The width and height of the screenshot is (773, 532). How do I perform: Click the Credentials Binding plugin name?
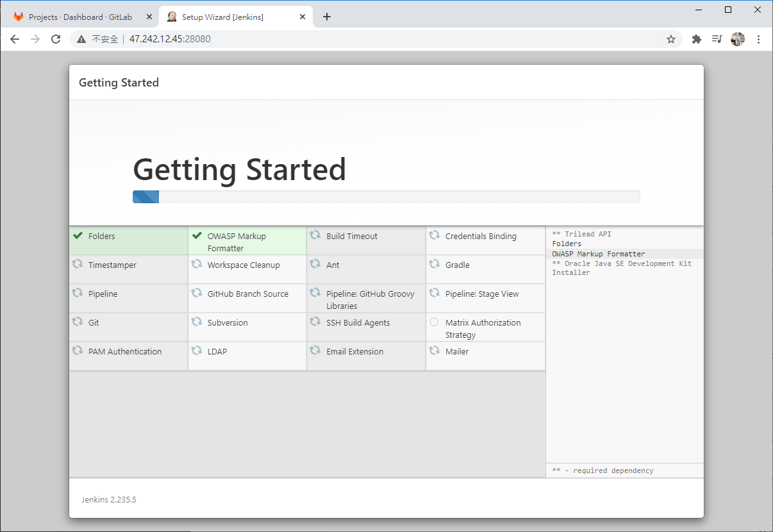tap(481, 236)
